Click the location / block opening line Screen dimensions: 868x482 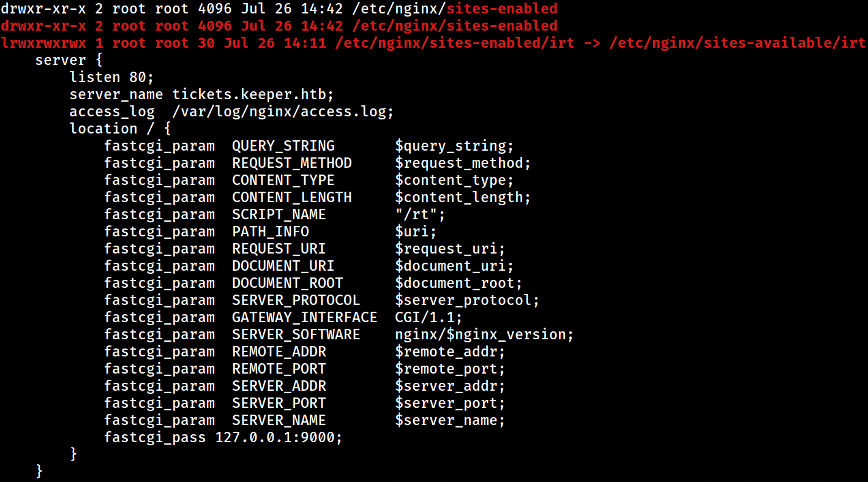click(x=120, y=129)
